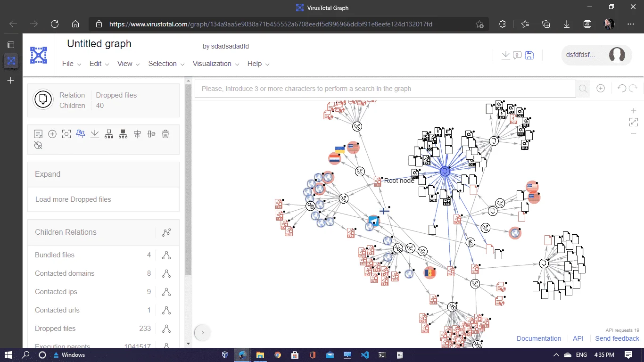Screen dimensions: 644x362
Task: Click the add node plus-circle icon in node toolbar
Action: [x=52, y=134]
